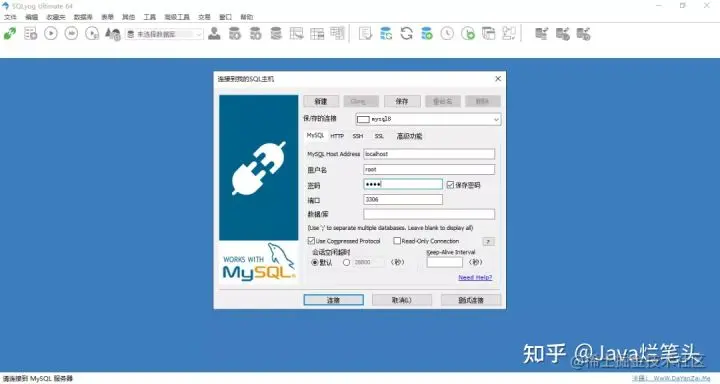This screenshot has width=720, height=384.
Task: Click the green new connection icon
Action: (10, 34)
